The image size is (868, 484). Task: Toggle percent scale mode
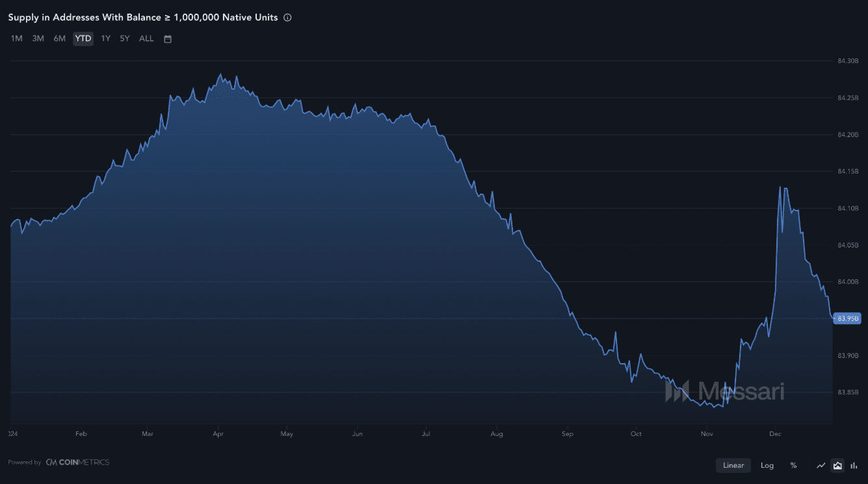click(x=793, y=465)
